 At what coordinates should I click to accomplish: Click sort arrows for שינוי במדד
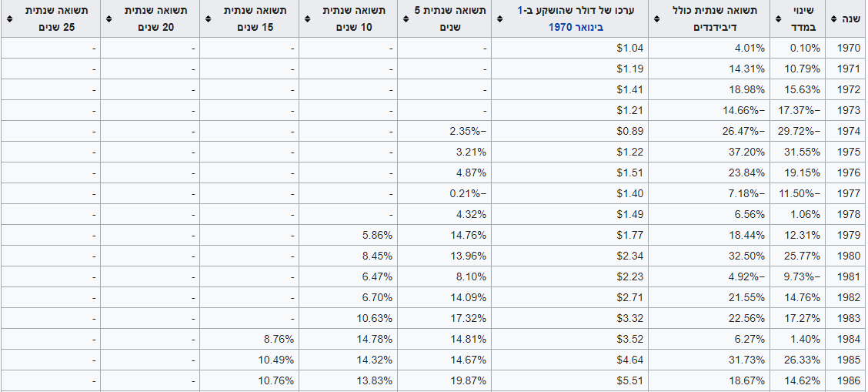point(776,19)
